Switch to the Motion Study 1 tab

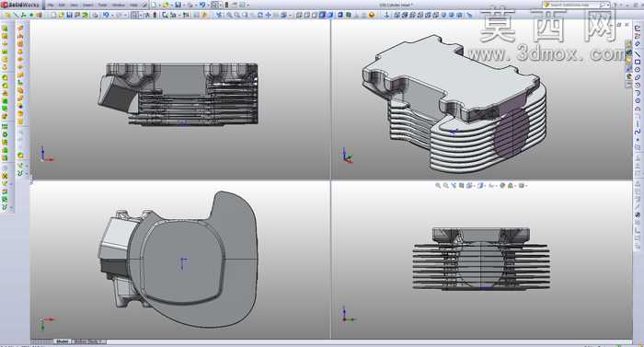[x=89, y=341]
